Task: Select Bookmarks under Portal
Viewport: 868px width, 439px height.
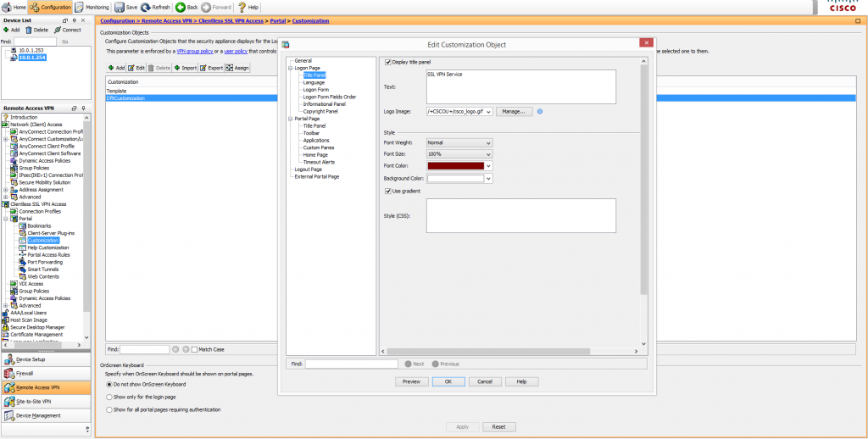Action: click(x=39, y=226)
